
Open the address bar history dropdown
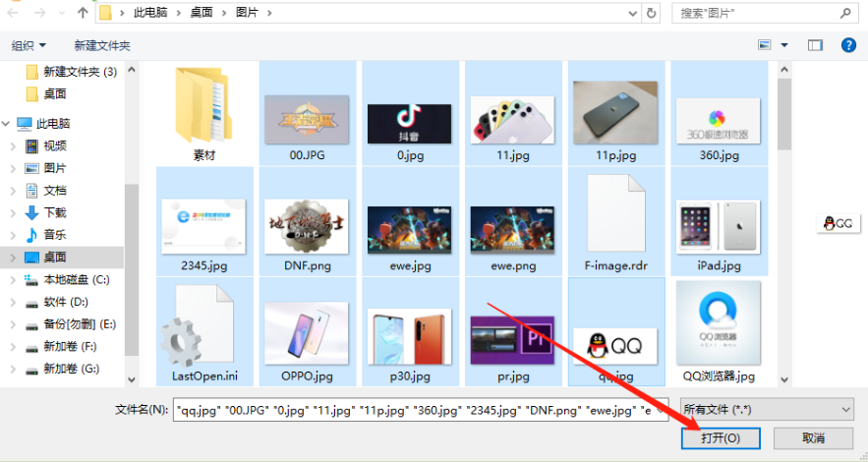pyautogui.click(x=631, y=15)
